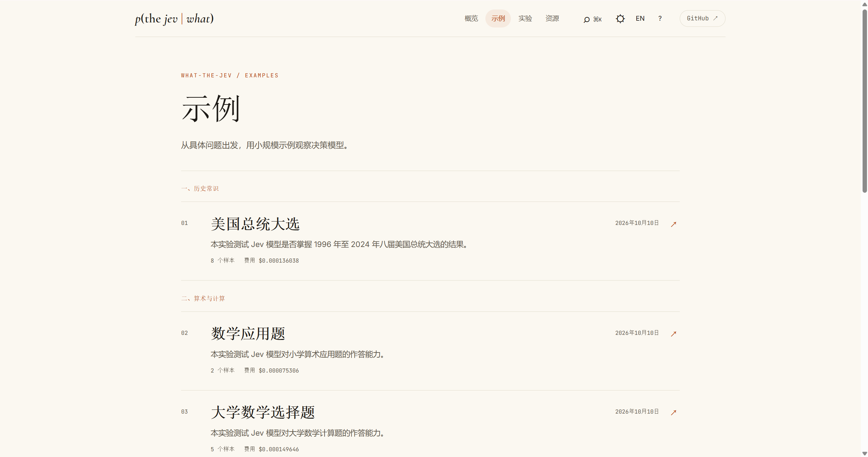Click the 一、历史常识 section heading
This screenshot has width=868, height=457.
[200, 189]
